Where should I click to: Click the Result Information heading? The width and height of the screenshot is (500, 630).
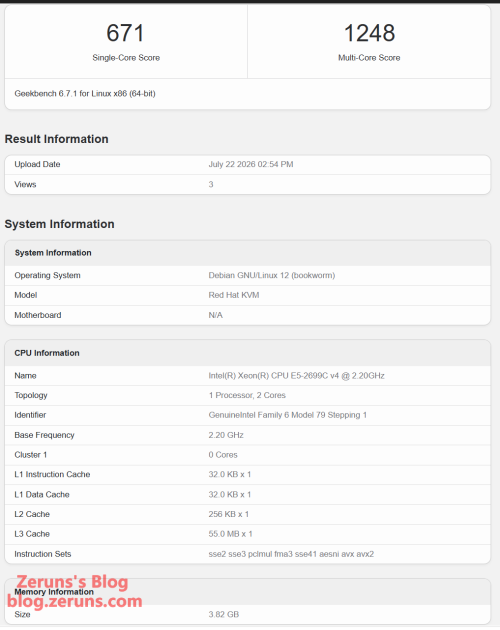click(57, 139)
